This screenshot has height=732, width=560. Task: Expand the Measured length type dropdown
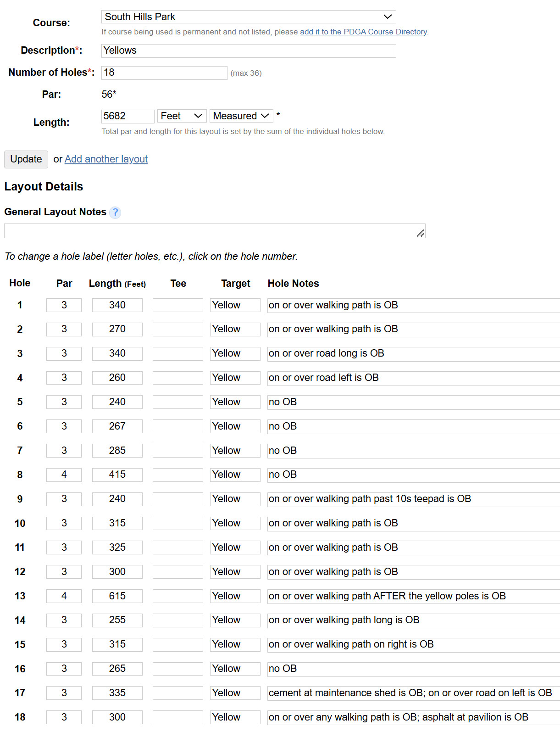pos(241,116)
